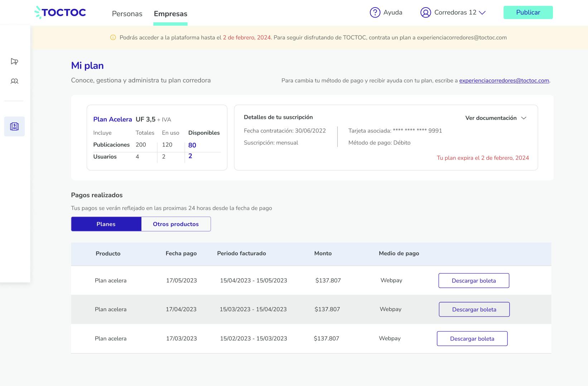Click the Mi plan heading
Screen dimensions: 588x386
pyautogui.click(x=87, y=66)
